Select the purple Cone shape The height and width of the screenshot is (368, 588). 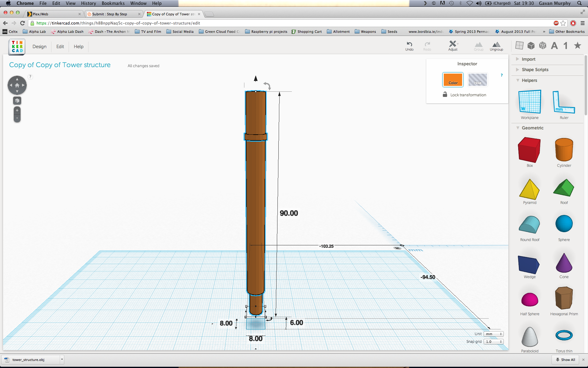[x=564, y=263]
